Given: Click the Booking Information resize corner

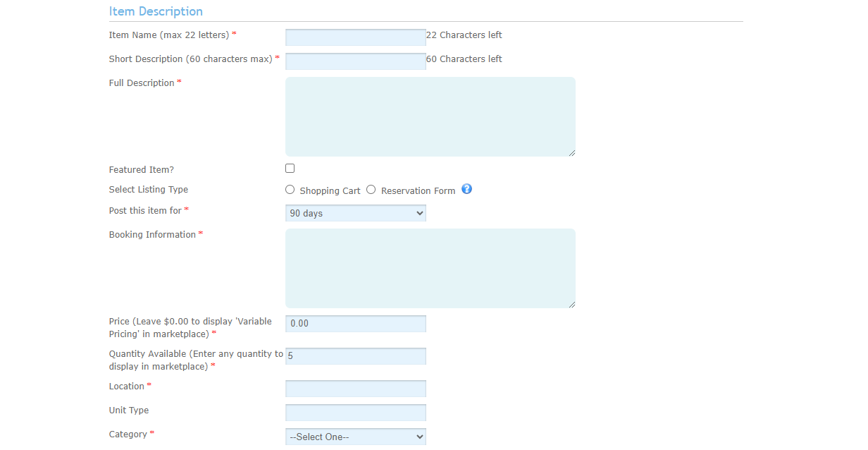Looking at the screenshot, I should pyautogui.click(x=571, y=304).
